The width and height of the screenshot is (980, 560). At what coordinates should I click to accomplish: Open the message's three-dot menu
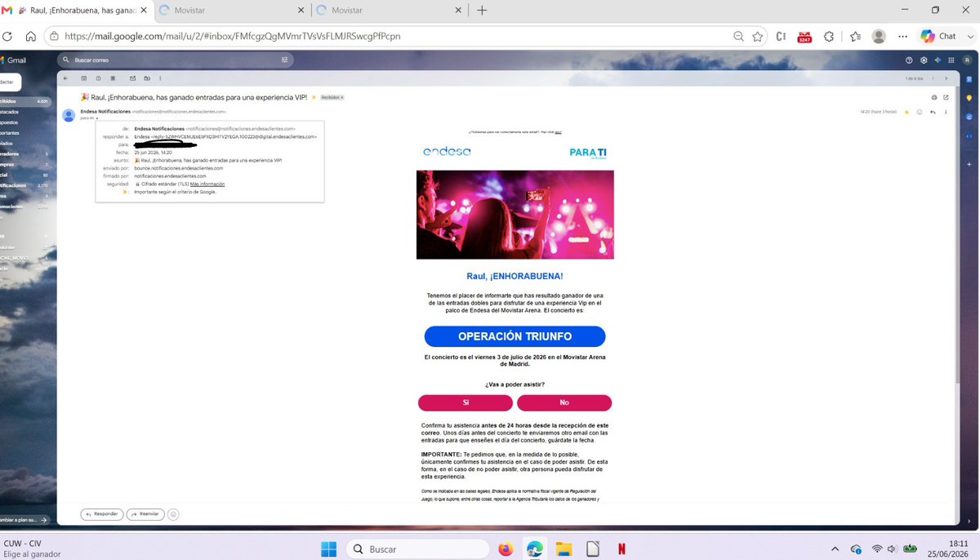[946, 112]
